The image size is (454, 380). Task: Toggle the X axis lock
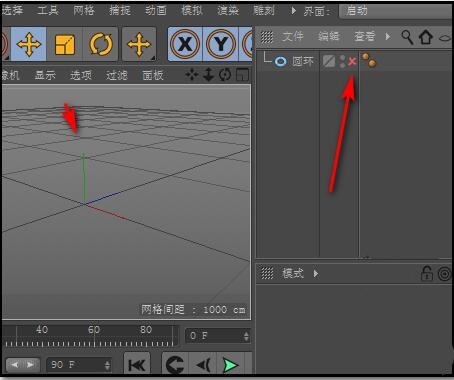(185, 44)
